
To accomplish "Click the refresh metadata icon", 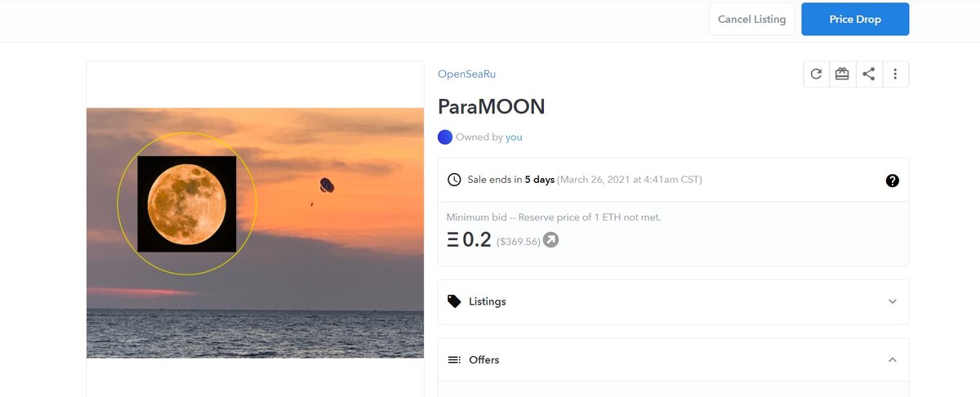I will tap(816, 74).
